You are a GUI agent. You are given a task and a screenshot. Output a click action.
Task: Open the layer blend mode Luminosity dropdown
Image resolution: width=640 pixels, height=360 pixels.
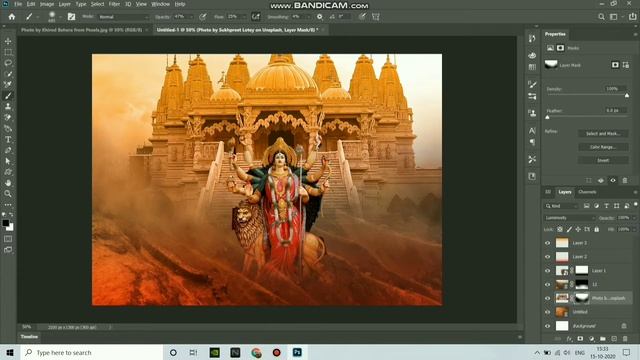(569, 218)
